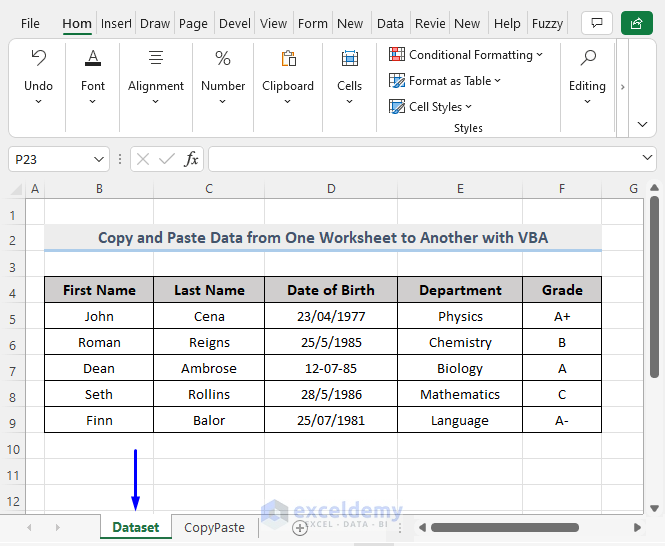Viewport: 665px width, 546px height.
Task: Expand the Font group chevron
Action: click(92, 101)
